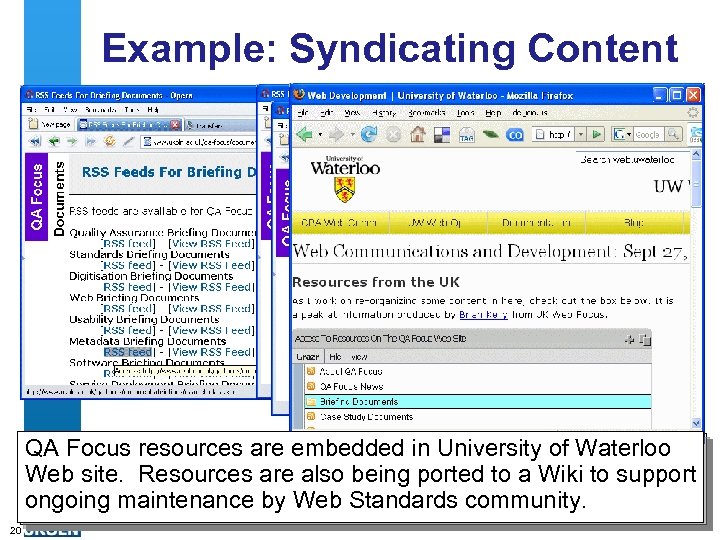Click the checkered squares icon in Firefox toolbar
720x540 pixels.
pyautogui.click(x=442, y=135)
